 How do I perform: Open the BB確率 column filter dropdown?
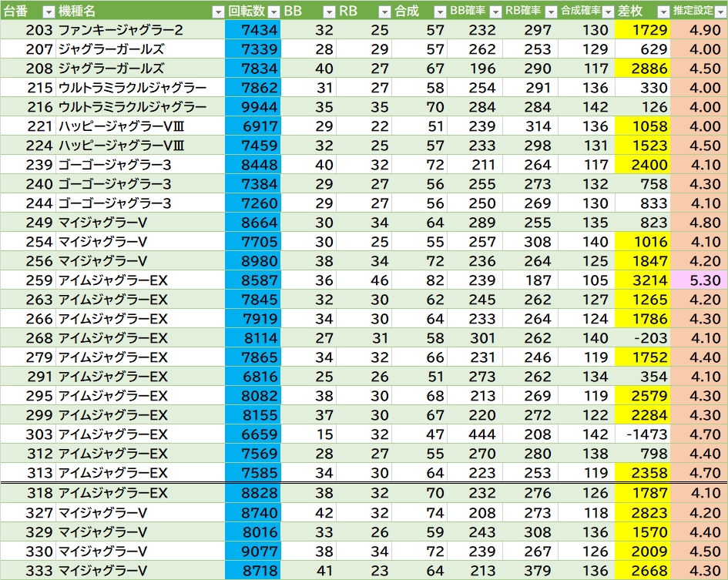coord(495,12)
